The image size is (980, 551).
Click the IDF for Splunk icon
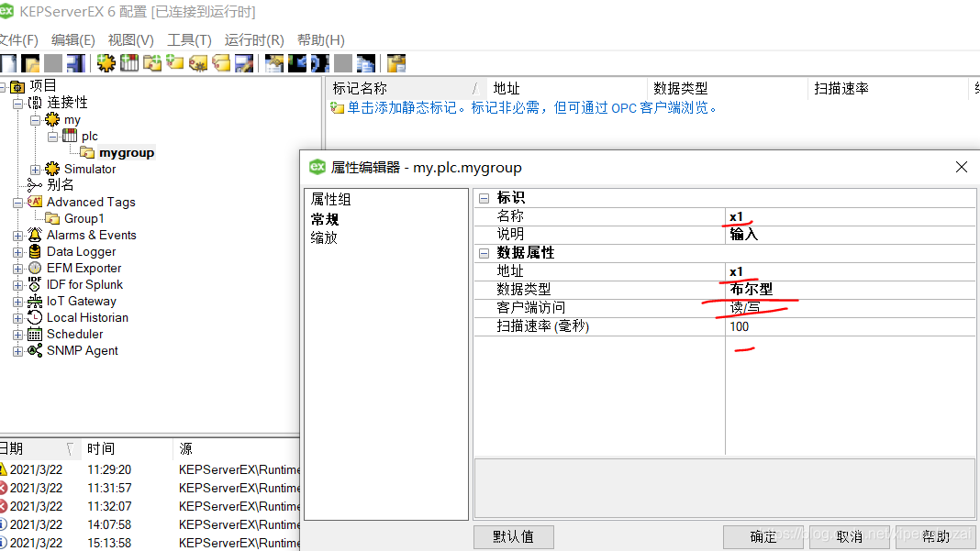coord(35,284)
